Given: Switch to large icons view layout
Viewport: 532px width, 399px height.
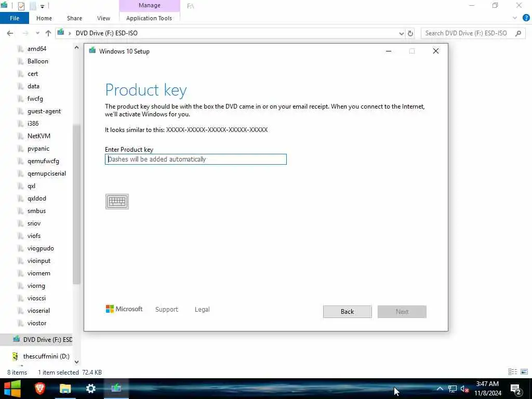Looking at the screenshot, I should click(524, 372).
